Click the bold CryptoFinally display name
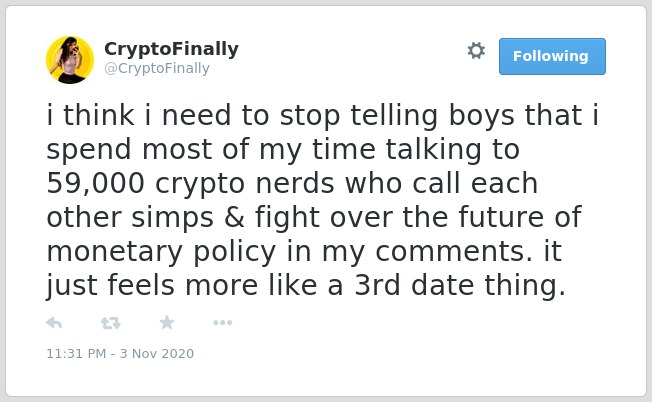 click(171, 49)
